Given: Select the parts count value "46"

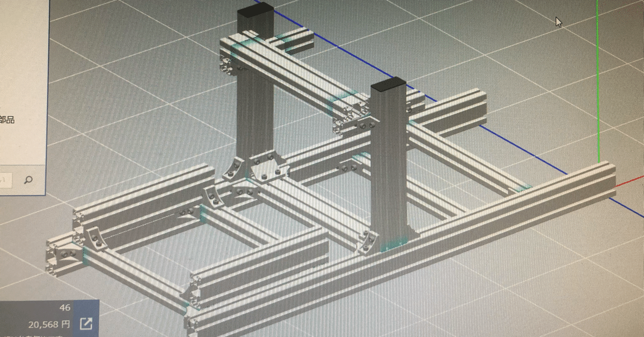Looking at the screenshot, I should coord(65,307).
